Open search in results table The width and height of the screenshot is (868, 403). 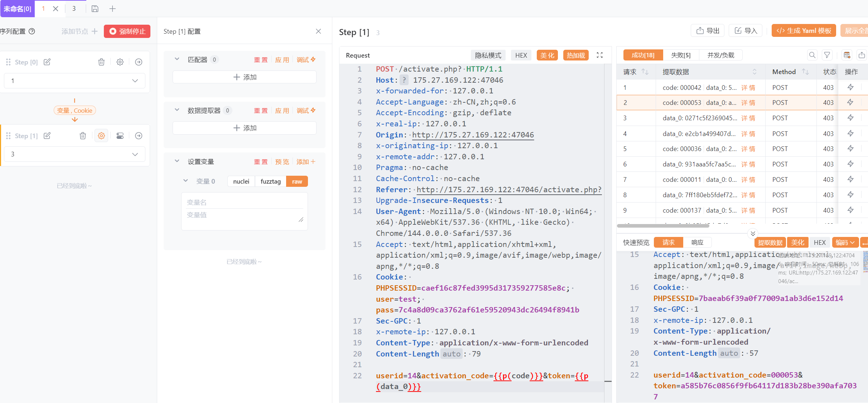tap(812, 55)
